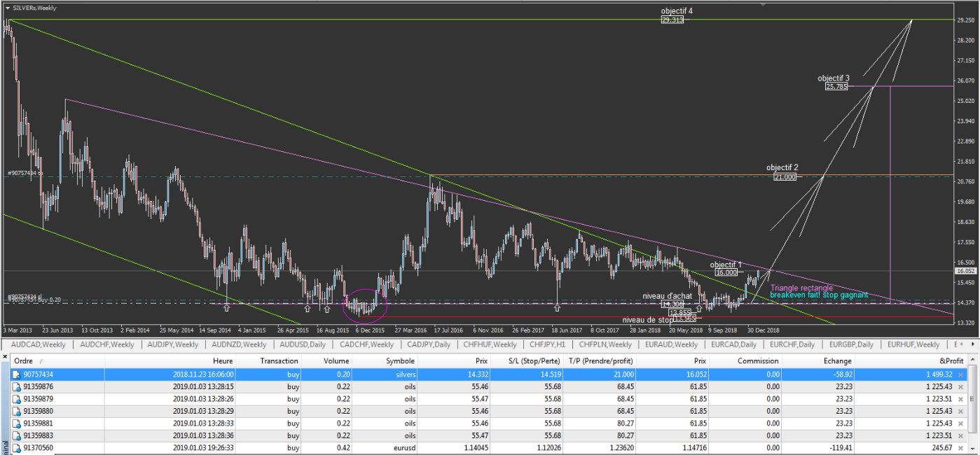
Task: Close oils order 91359879 via x icon
Action: coord(960,399)
